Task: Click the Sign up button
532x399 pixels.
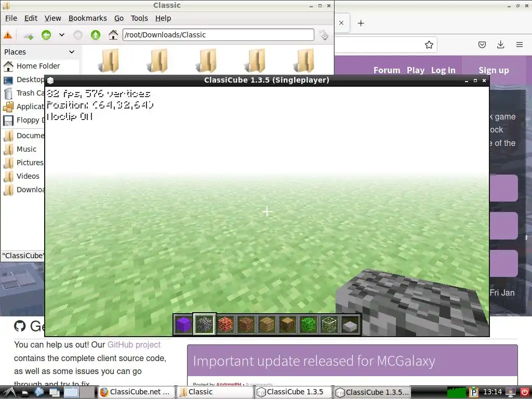Action: pyautogui.click(x=494, y=70)
